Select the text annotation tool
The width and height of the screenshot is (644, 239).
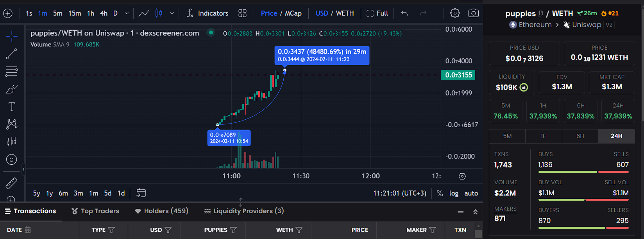coord(12,107)
